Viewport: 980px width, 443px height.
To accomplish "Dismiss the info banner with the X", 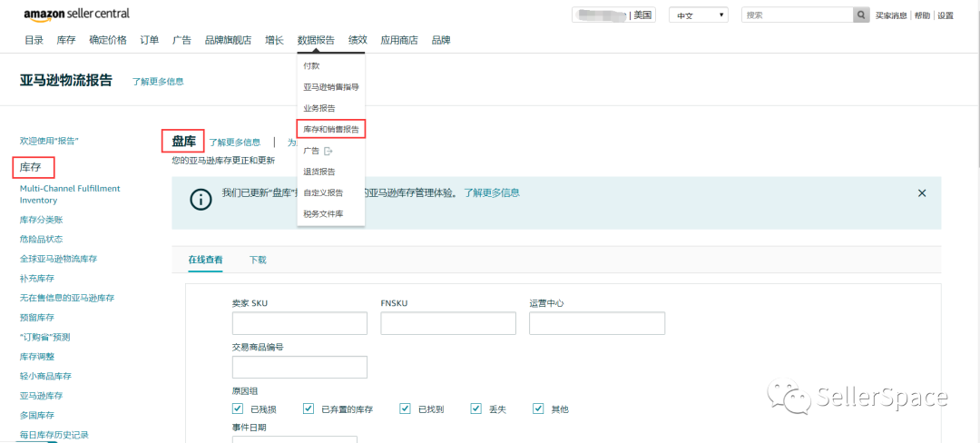I will pos(922,193).
